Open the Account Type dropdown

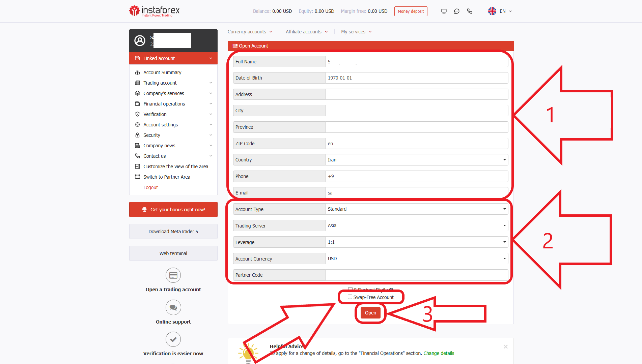417,209
